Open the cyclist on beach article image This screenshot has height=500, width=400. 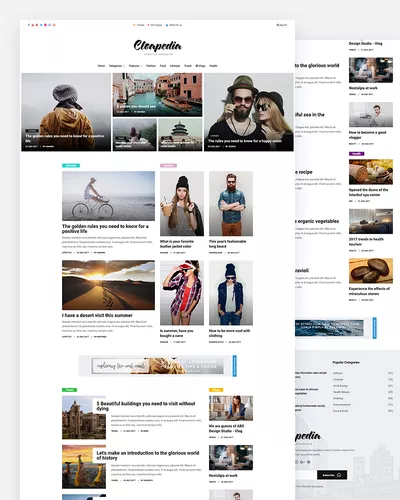point(108,196)
